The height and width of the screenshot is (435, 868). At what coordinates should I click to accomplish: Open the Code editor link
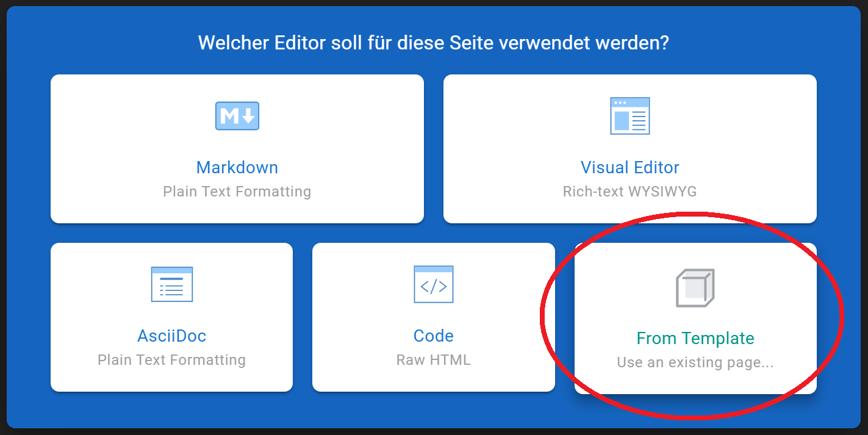pos(433,336)
